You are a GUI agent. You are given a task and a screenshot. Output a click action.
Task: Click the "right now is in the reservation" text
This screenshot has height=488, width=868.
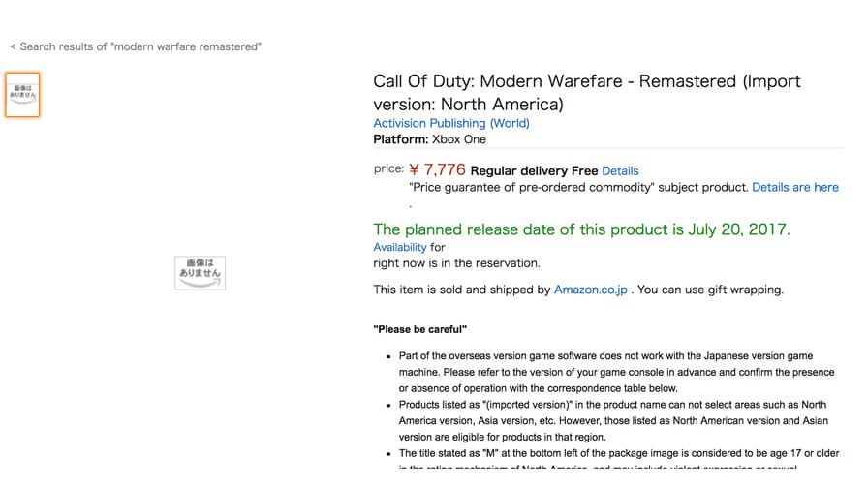pyautogui.click(x=456, y=263)
